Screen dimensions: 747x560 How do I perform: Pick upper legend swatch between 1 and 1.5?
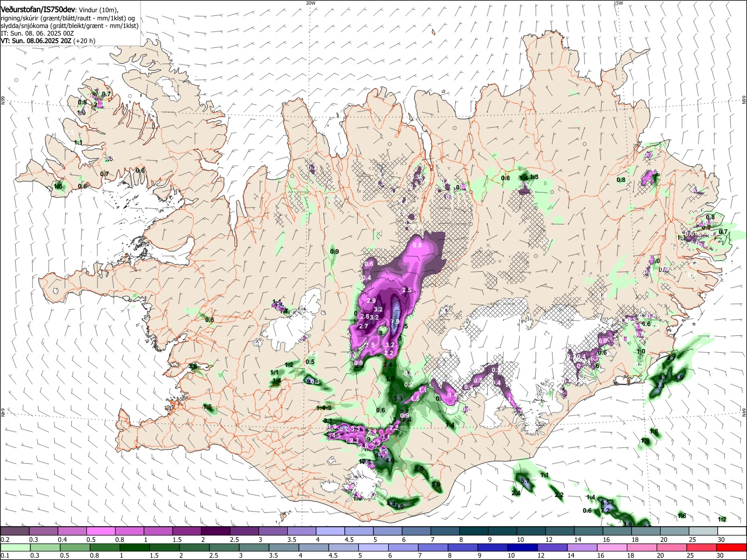coord(158,531)
